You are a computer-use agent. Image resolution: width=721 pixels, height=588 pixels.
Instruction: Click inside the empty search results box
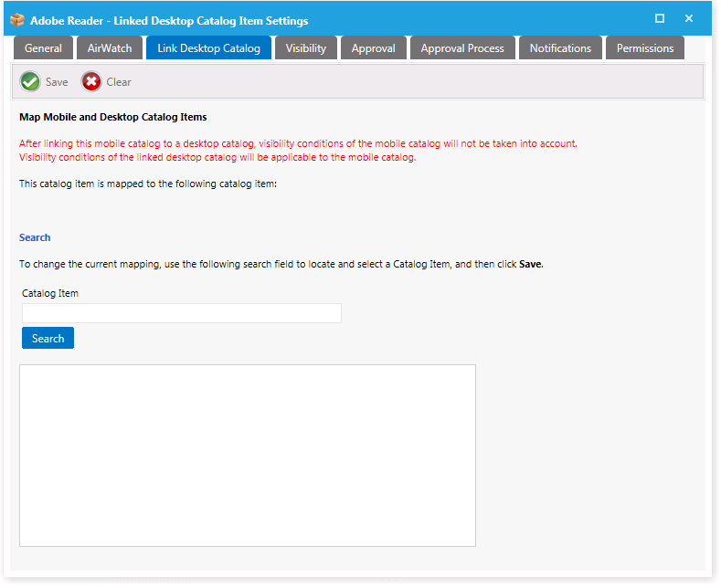[x=247, y=455]
